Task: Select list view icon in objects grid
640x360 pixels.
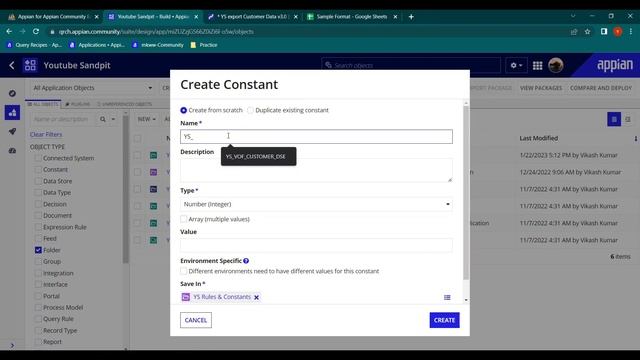Action: 614,119
